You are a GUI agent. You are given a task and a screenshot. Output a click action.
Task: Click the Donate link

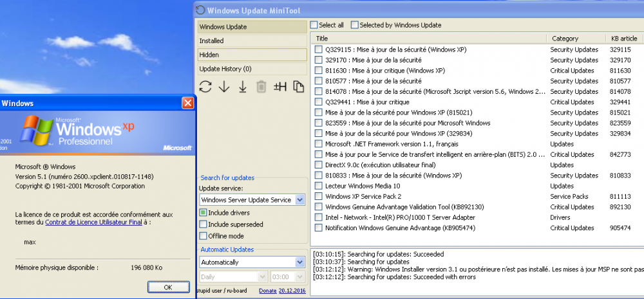click(x=267, y=291)
